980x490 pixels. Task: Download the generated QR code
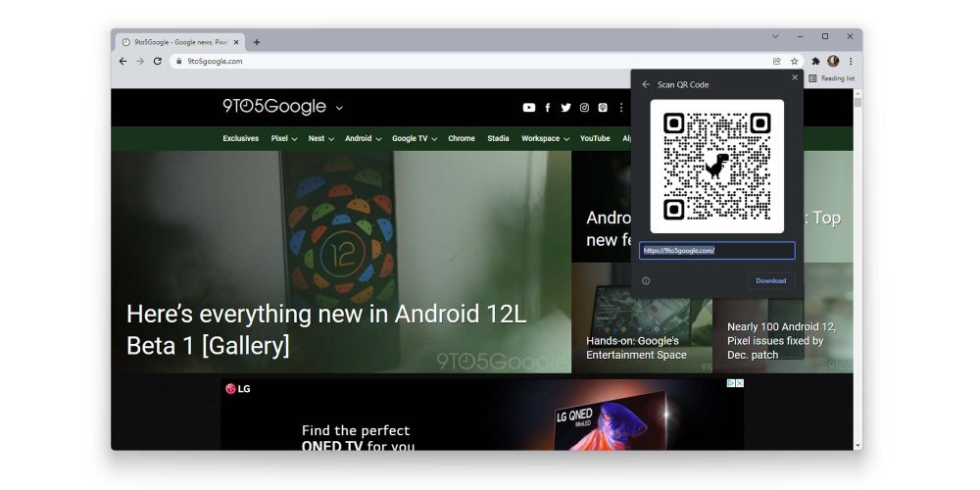[x=770, y=281]
